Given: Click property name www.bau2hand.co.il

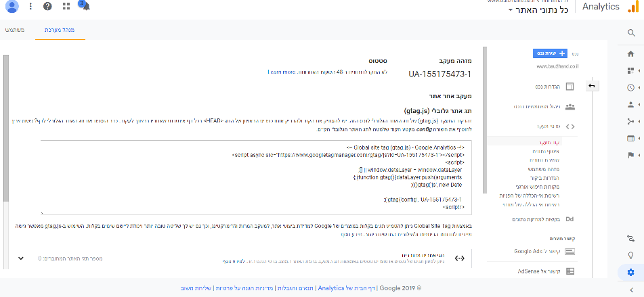Looking at the screenshot, I should [x=557, y=66].
